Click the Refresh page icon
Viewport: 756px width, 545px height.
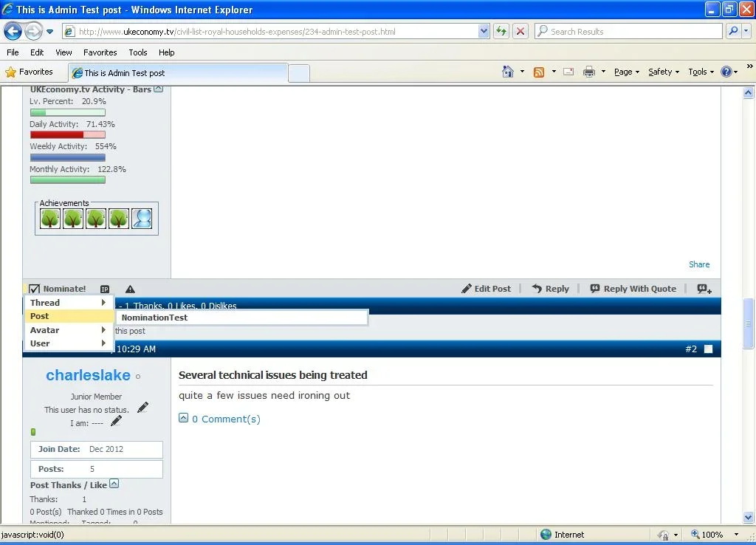[x=501, y=31]
